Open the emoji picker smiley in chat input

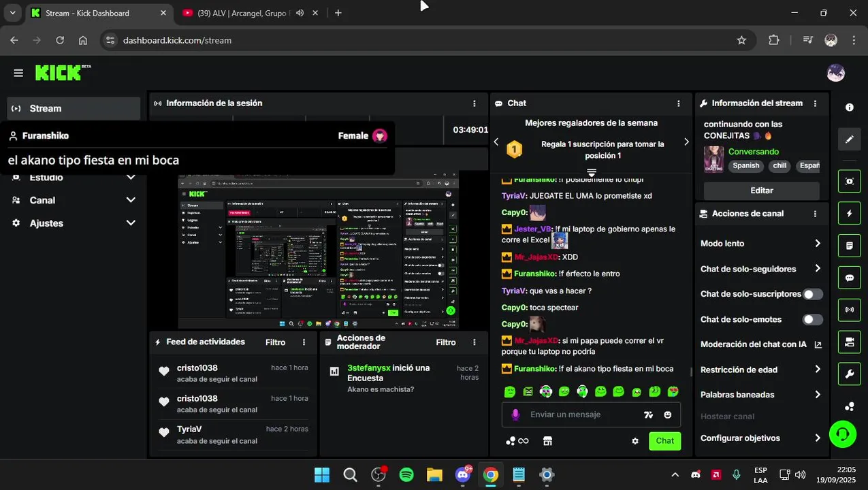click(x=668, y=414)
